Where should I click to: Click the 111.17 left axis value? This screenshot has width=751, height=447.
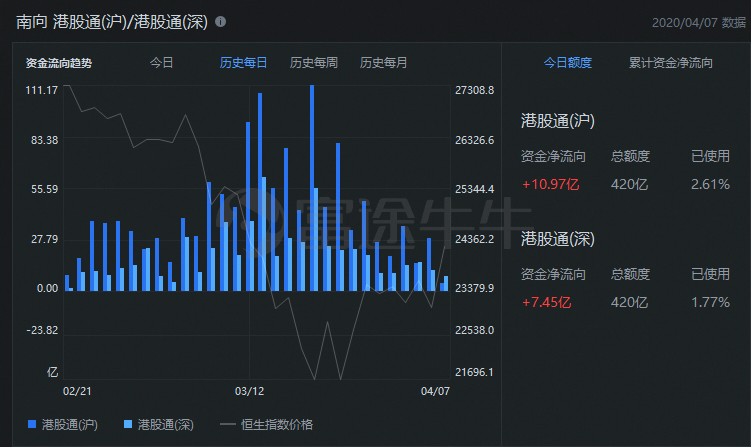pyautogui.click(x=42, y=90)
